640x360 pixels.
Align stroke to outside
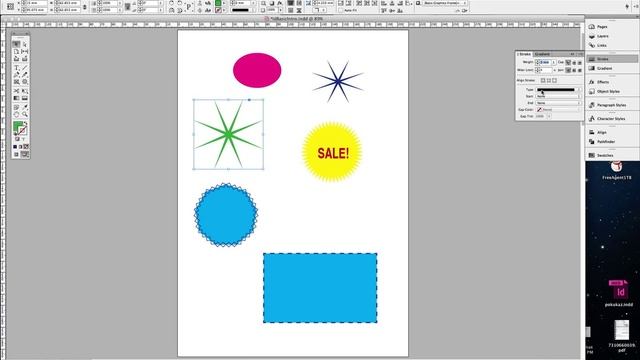[x=554, y=80]
